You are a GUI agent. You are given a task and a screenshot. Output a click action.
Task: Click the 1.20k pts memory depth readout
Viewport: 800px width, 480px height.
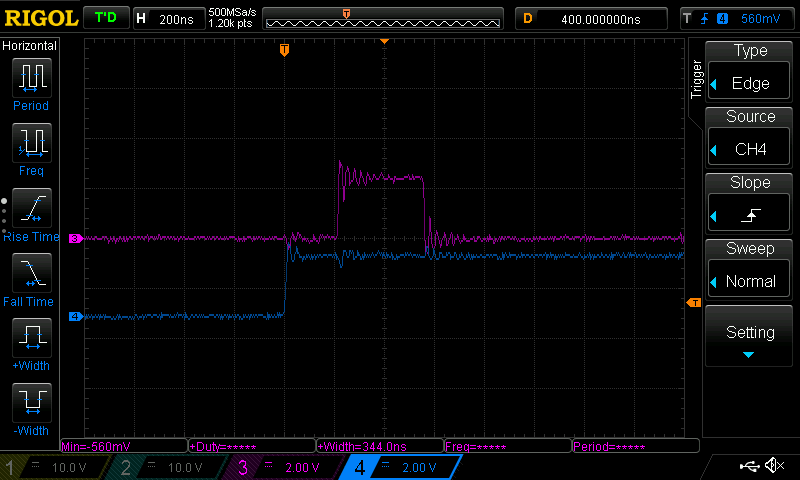[x=230, y=23]
